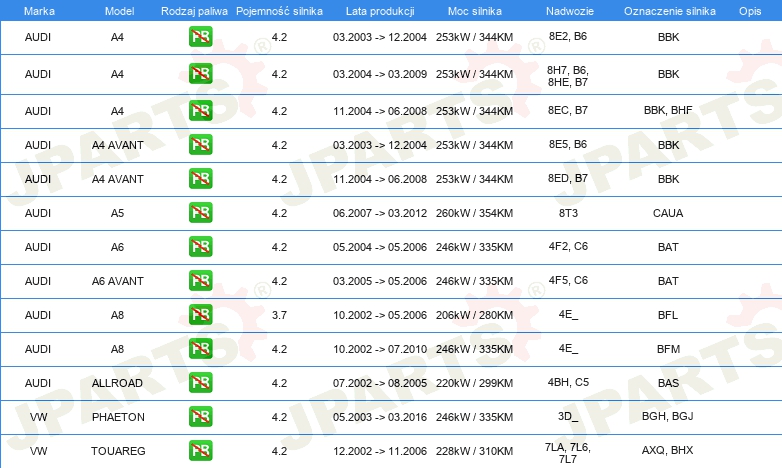Click the Opis column header

pyautogui.click(x=750, y=11)
